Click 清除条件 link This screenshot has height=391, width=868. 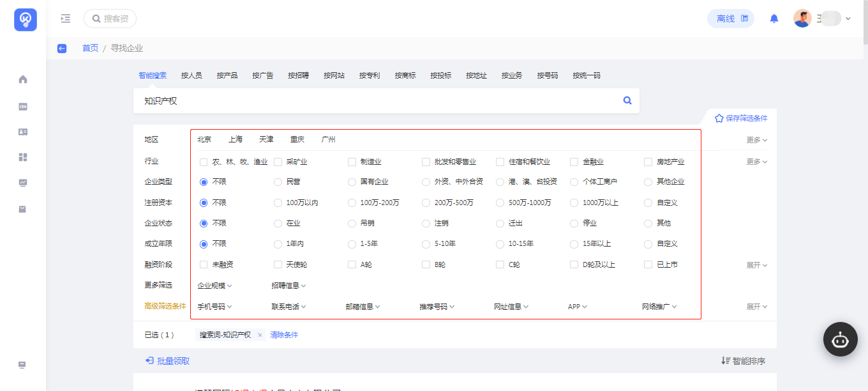284,335
